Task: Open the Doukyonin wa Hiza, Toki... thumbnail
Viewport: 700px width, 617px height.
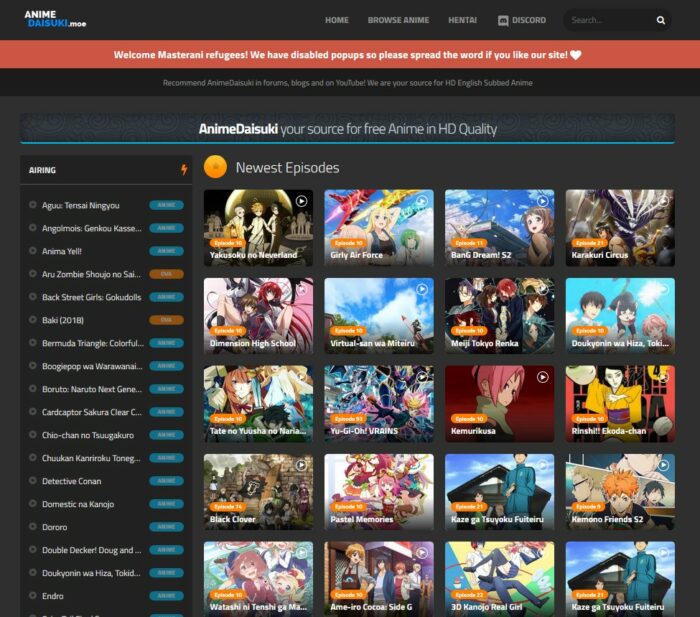Action: click(x=620, y=316)
